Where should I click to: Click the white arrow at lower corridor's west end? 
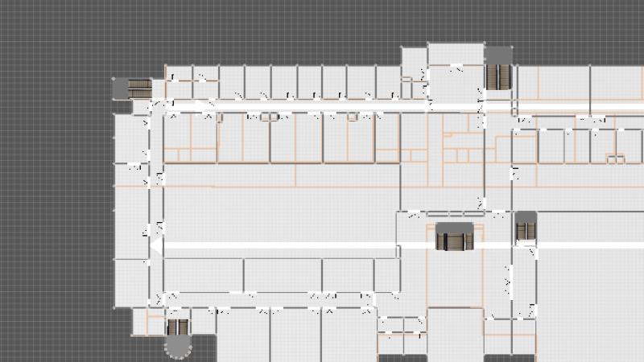coord(156,244)
